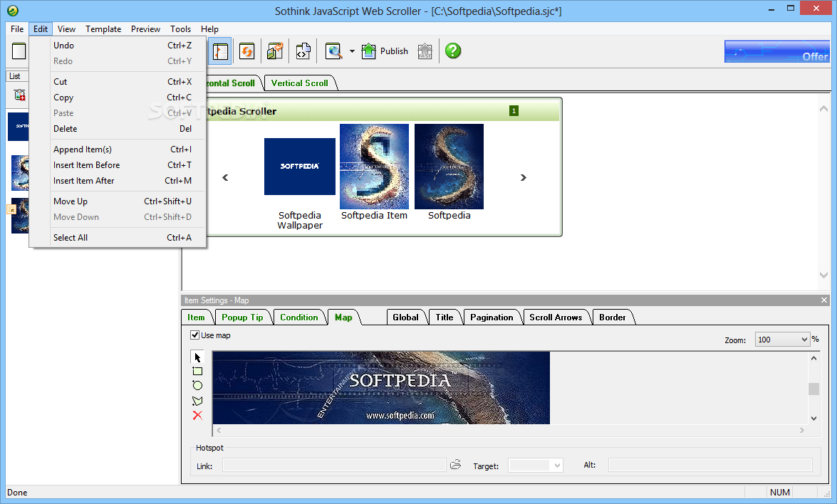Screen dimensions: 837x504
Task: Choose Insert Item After
Action: [118, 180]
